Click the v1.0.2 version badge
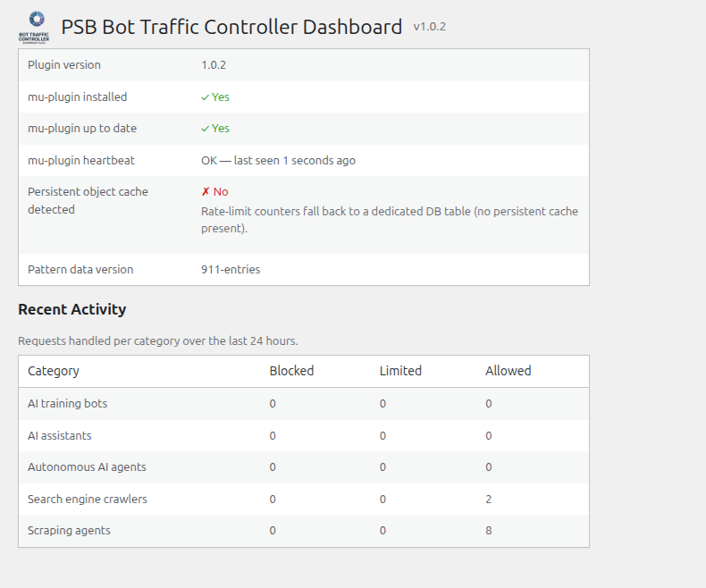This screenshot has width=706, height=588. pos(430,27)
